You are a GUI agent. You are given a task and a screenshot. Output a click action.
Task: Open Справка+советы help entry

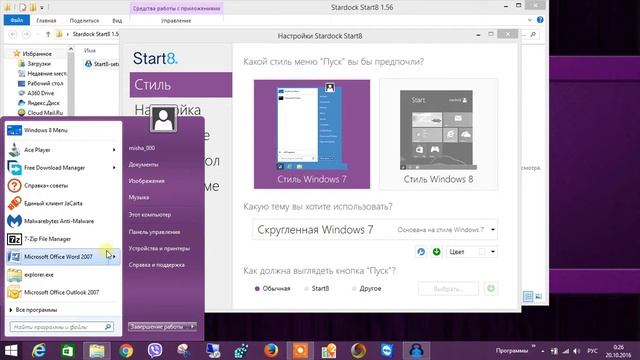point(63,185)
